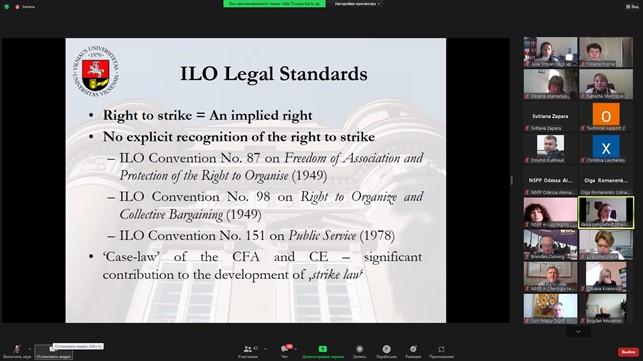This screenshot has width=643, height=361.
Task: Open the Apps icon in toolbar
Action: (x=441, y=351)
